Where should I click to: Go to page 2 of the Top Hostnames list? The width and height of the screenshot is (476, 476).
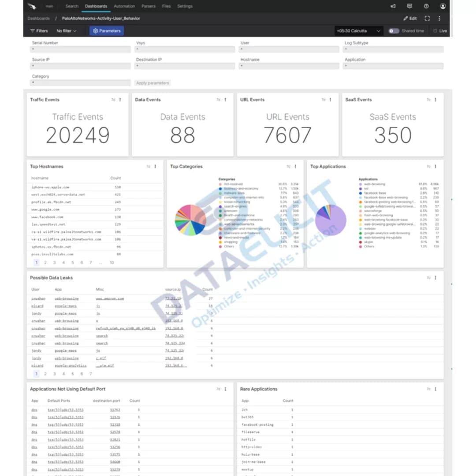click(45, 262)
